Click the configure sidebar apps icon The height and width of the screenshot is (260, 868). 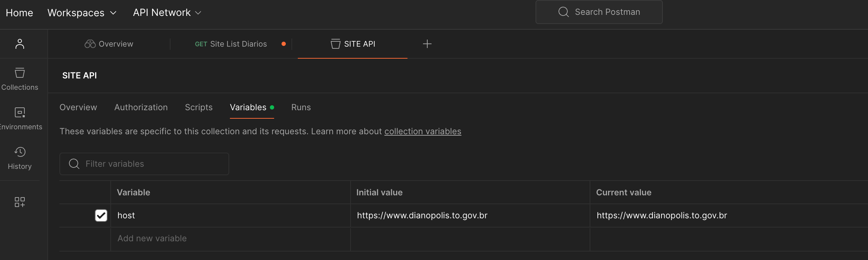(20, 202)
